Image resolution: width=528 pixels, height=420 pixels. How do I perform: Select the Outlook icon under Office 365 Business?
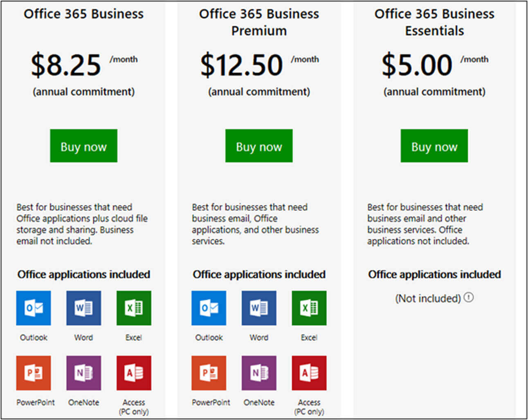pyautogui.click(x=34, y=308)
